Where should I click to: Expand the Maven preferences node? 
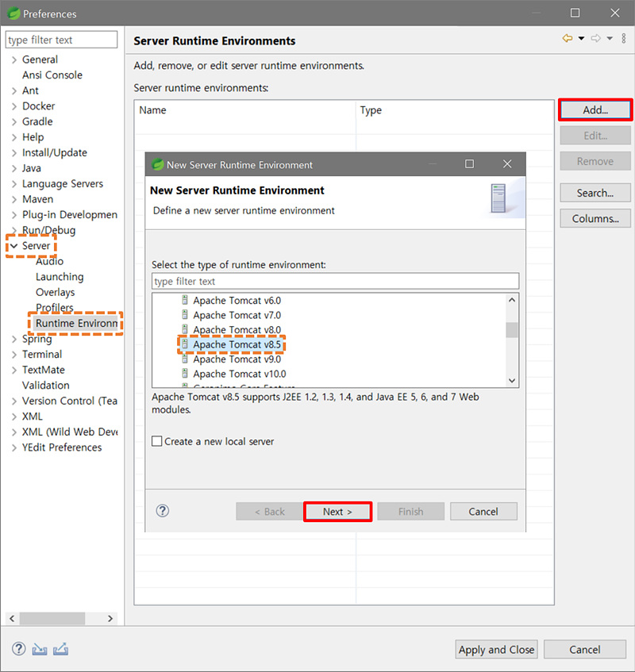click(x=14, y=199)
